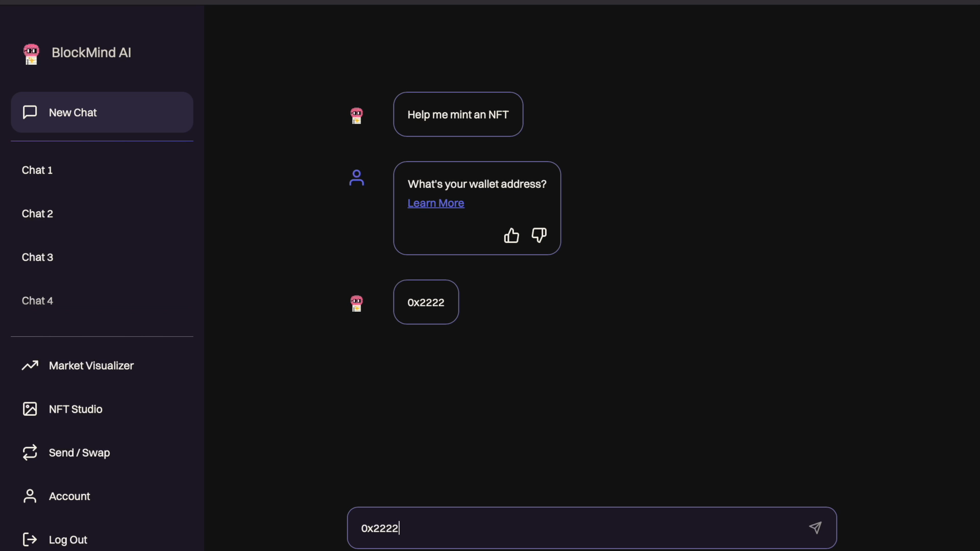Click the Account person icon in sidebar

pos(30,496)
